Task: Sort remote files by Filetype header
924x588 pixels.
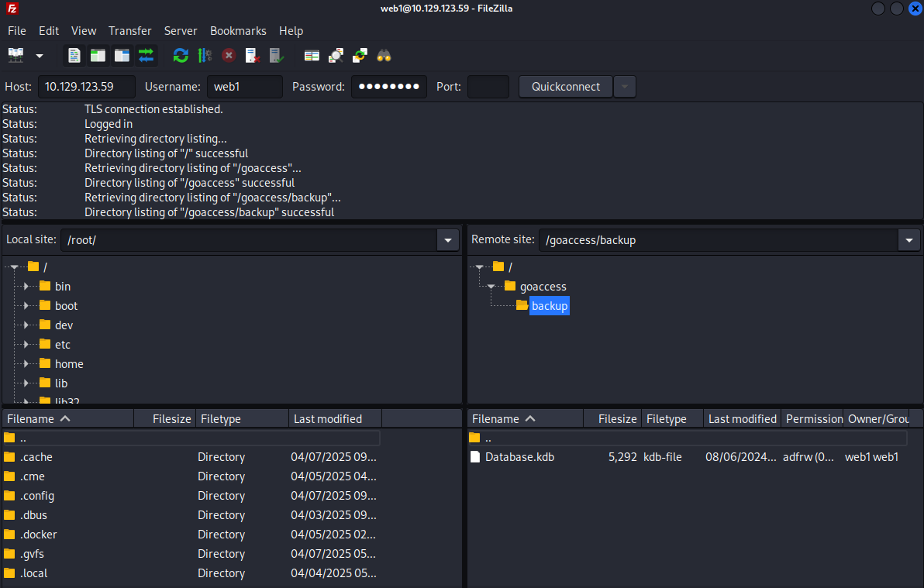Action: click(672, 419)
